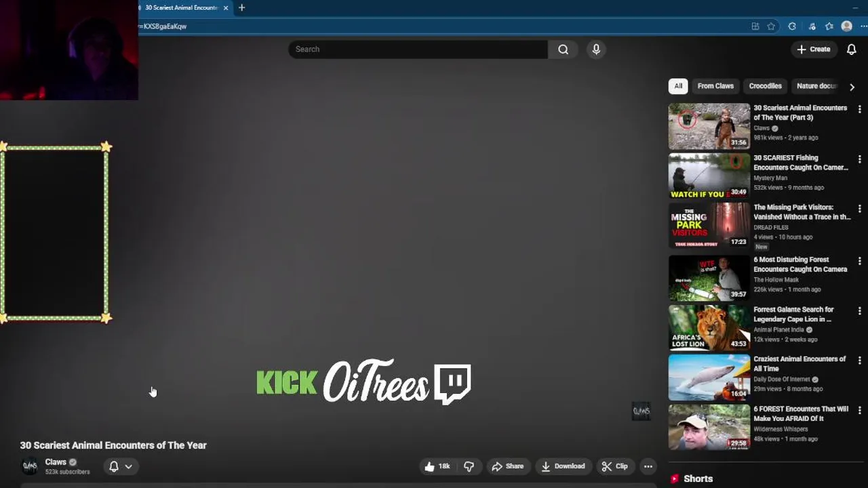Open forest encounters thumbnail 39:57
Viewport: 868px width, 488px height.
tap(709, 278)
